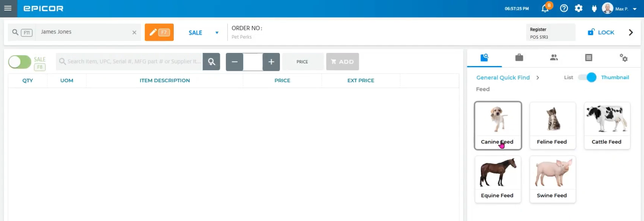This screenshot has width=644, height=221.
Task: Select the Equine Feed thumbnail
Action: [x=498, y=179]
